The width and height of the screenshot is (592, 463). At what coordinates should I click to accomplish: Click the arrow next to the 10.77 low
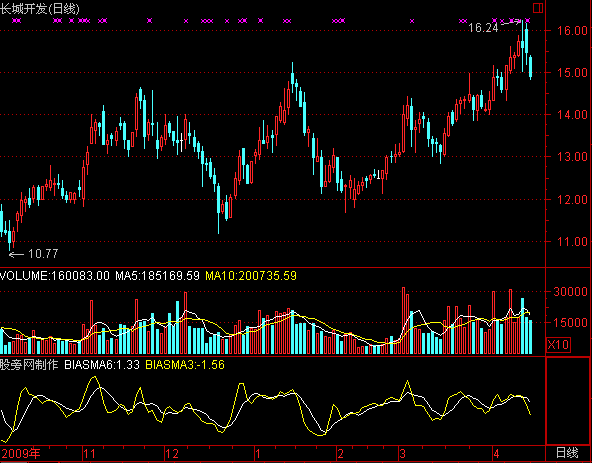tap(16, 255)
